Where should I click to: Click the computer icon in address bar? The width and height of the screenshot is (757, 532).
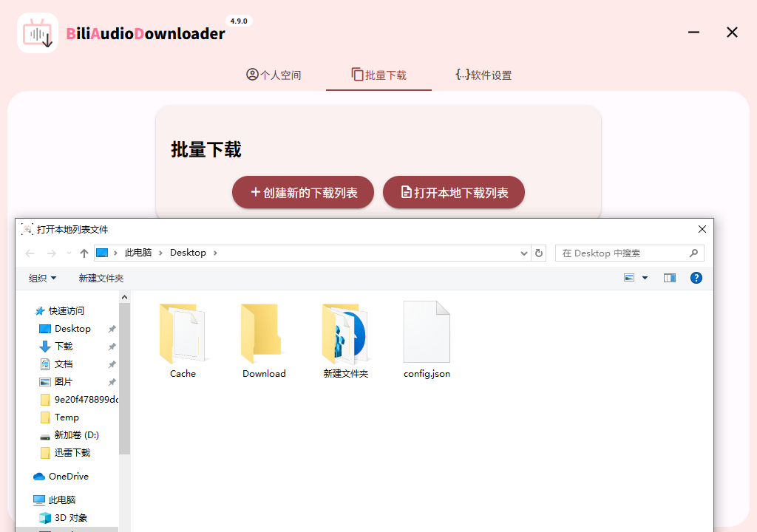[102, 253]
